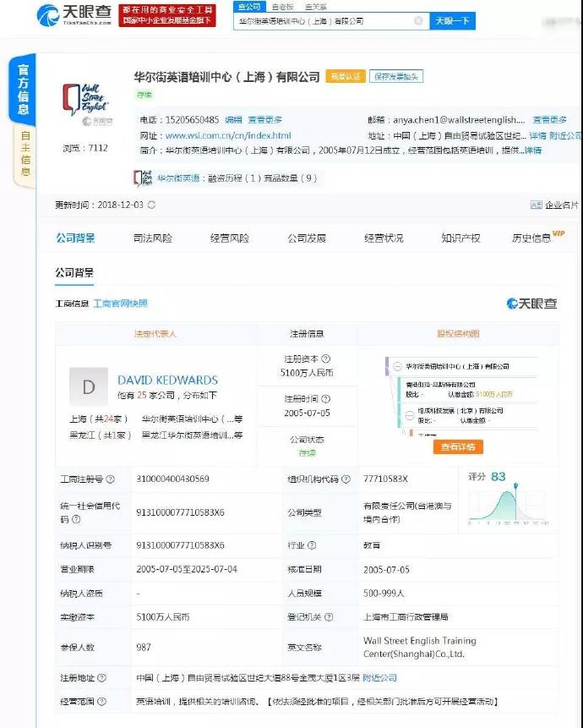Open legal representative DAVID KEDWARDS link
This screenshot has height=728, width=583.
167,380
